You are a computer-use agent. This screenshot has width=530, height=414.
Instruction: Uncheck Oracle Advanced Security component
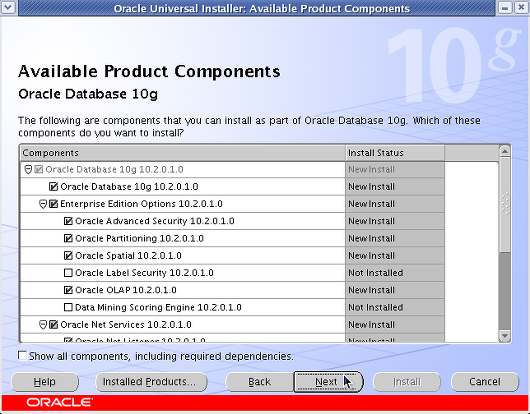[68, 221]
